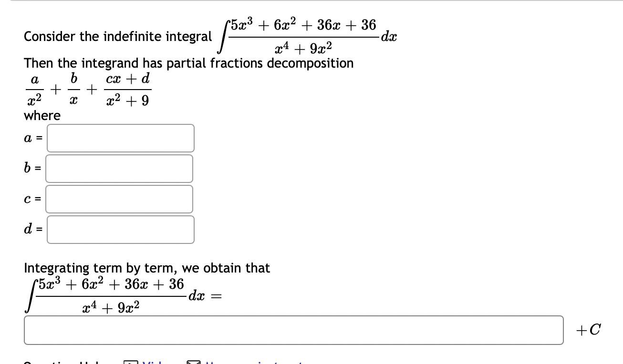
Task: Click the Question Help label
Action: coord(72,361)
